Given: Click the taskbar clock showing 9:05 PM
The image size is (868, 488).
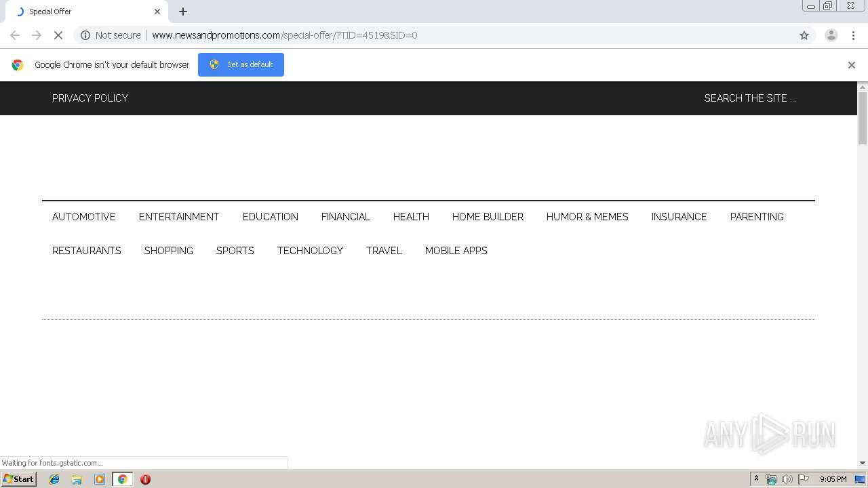Looking at the screenshot, I should [x=833, y=479].
